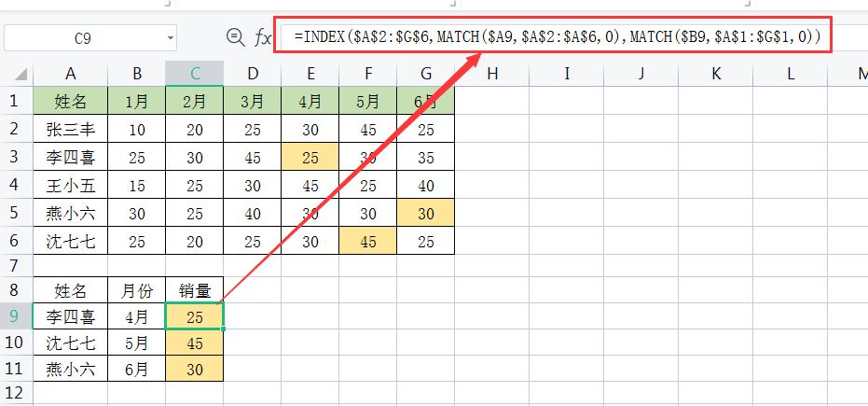Image resolution: width=868 pixels, height=406 pixels.
Task: Select column I header
Action: 566,73
